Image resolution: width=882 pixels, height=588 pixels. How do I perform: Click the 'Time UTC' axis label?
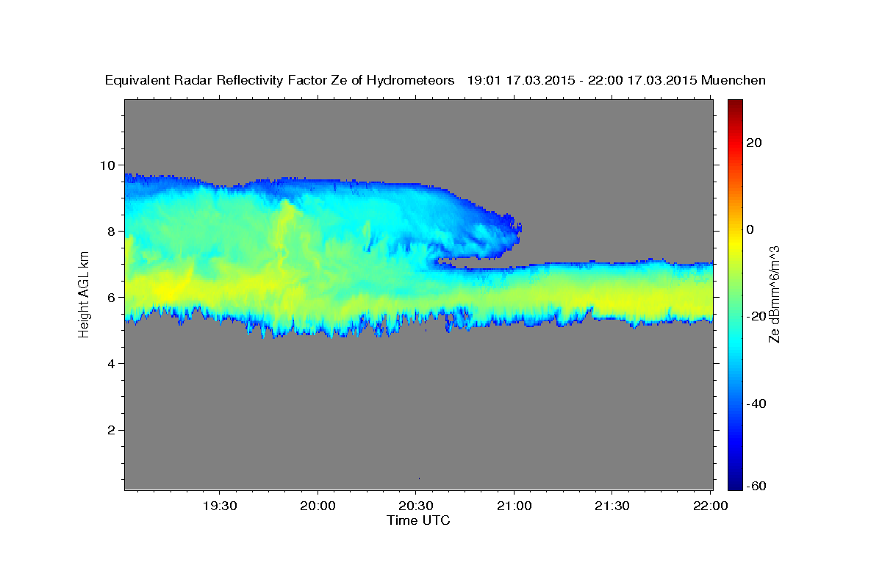click(418, 520)
